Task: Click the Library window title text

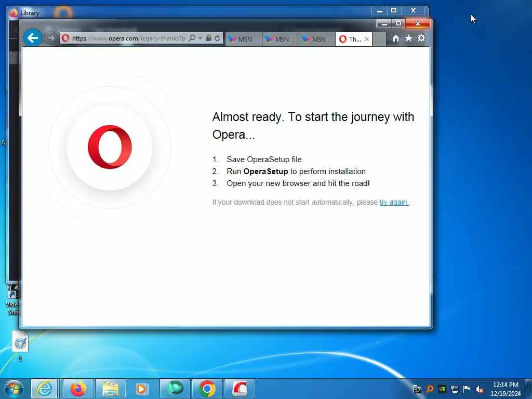Action: coord(30,13)
